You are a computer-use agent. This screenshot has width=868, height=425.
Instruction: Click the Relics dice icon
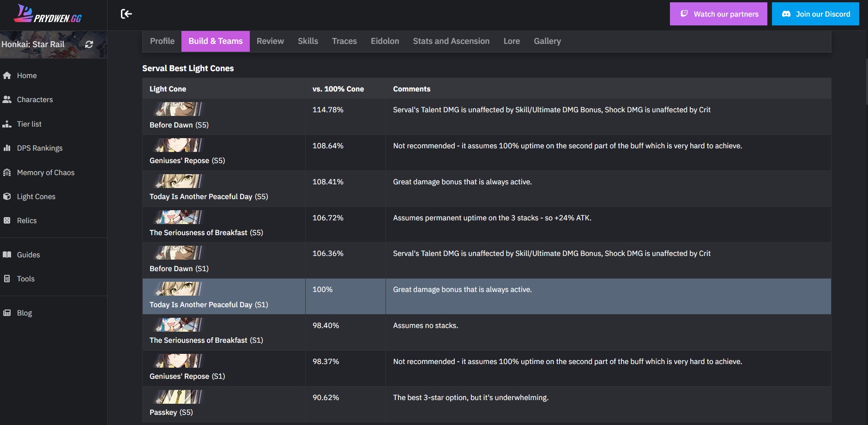pos(7,220)
